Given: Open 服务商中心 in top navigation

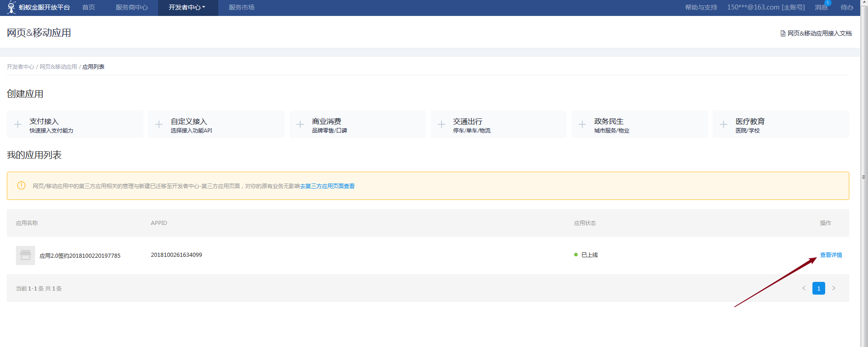Looking at the screenshot, I should (132, 8).
